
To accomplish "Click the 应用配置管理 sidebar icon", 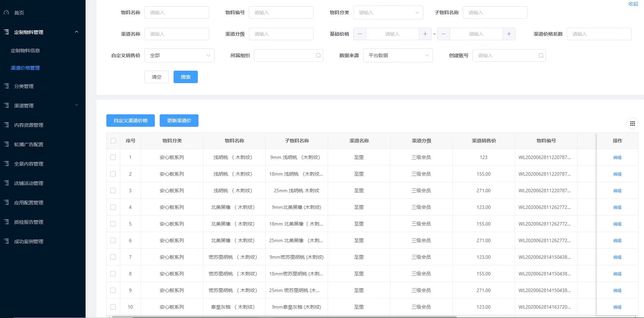I will (x=6, y=202).
